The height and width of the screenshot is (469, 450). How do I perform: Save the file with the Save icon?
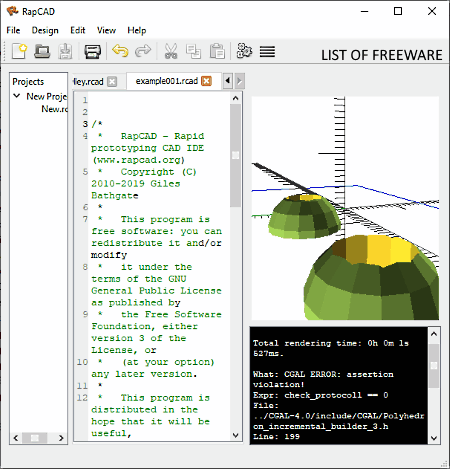65,52
